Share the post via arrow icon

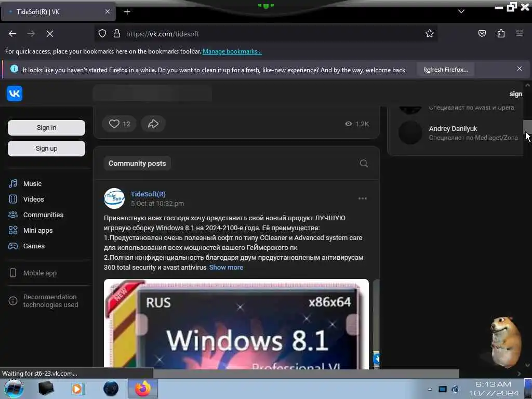pyautogui.click(x=153, y=124)
